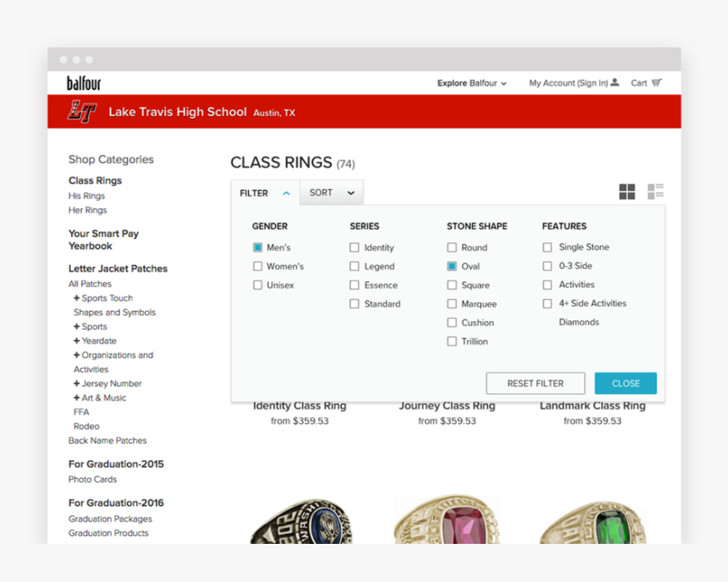The height and width of the screenshot is (582, 728).
Task: Open Your Smart Pay Yearbook link
Action: click(103, 240)
